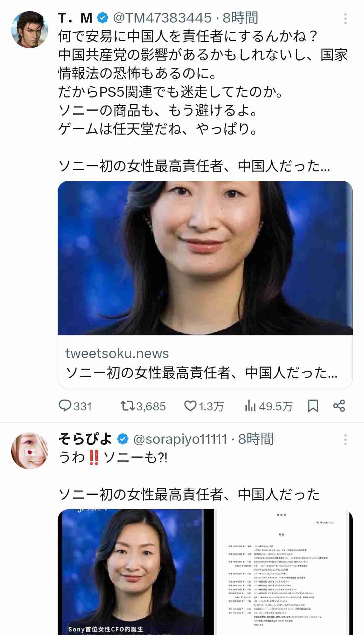The height and width of the screenshot is (635, 364).
Task: View analytics icon showing 49.5万 views
Action: tap(268, 406)
